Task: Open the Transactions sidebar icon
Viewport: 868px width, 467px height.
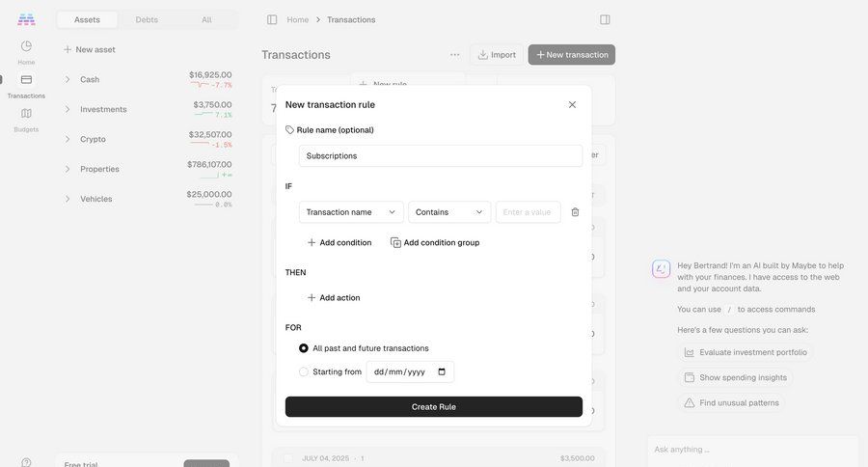Action: pyautogui.click(x=26, y=80)
